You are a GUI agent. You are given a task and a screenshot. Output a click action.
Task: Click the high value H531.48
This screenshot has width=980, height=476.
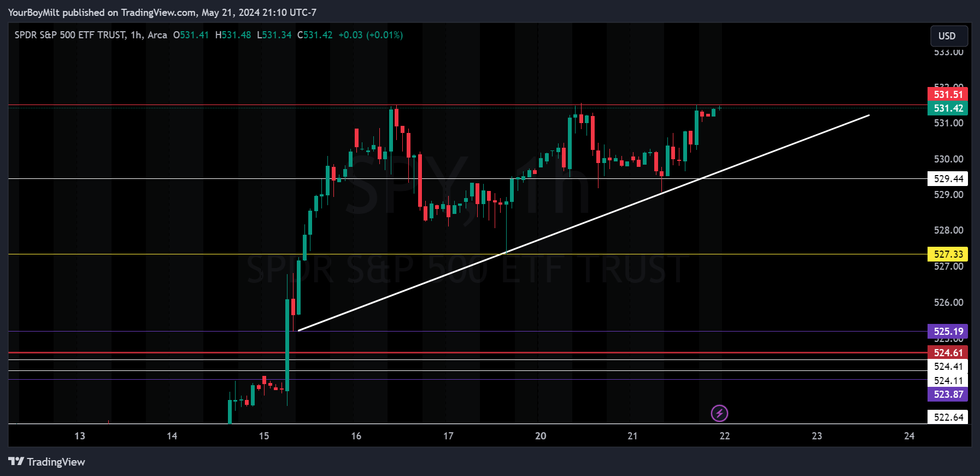tap(233, 35)
